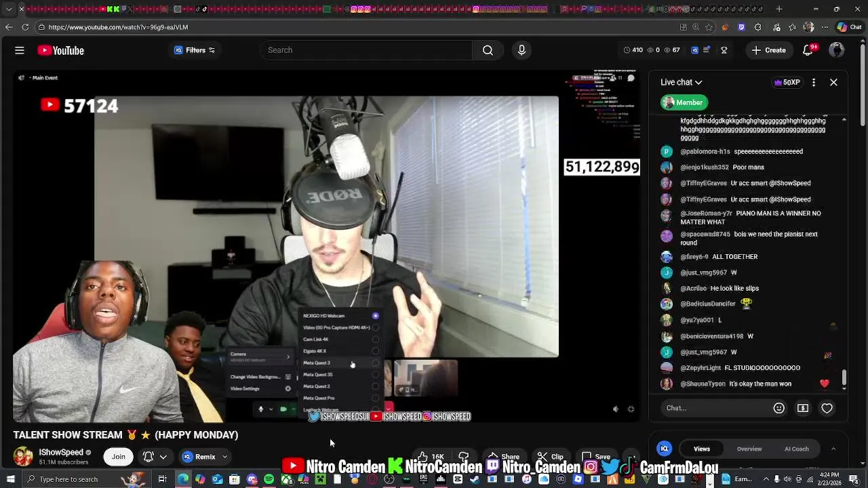Image resolution: width=868 pixels, height=488 pixels.
Task: Start voice search with the microphone icon
Action: click(x=521, y=50)
